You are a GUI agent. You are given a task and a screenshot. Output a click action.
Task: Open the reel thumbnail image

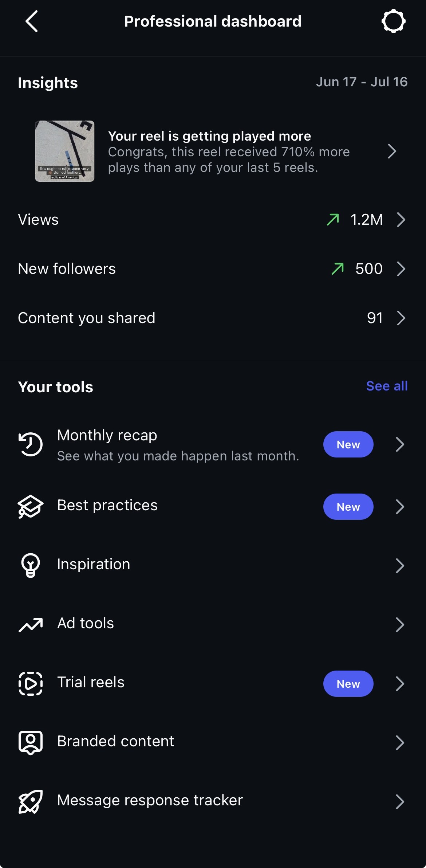click(65, 151)
